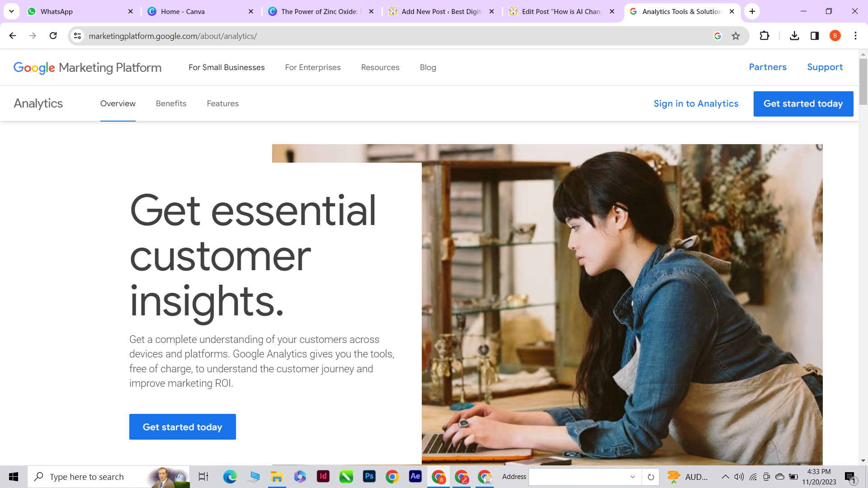Open the Chrome extensions puzzle icon
This screenshot has height=488, width=868.
pyautogui.click(x=764, y=36)
